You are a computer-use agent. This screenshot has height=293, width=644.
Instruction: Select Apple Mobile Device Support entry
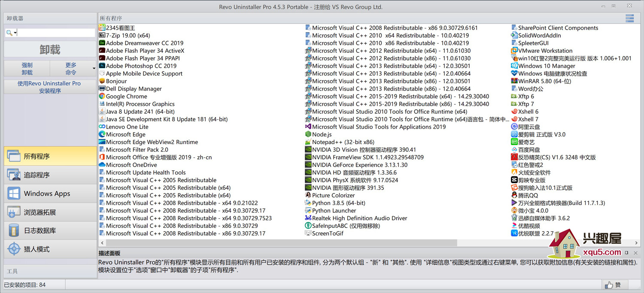[x=140, y=73]
